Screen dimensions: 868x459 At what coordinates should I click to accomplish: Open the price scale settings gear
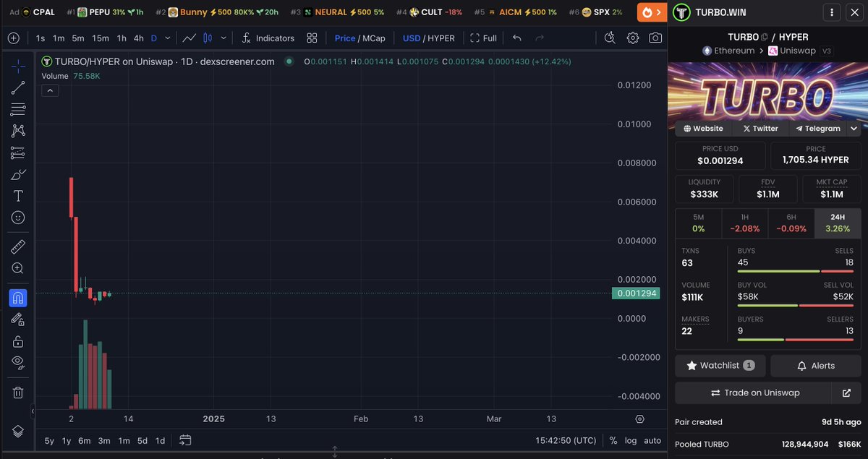pyautogui.click(x=639, y=419)
